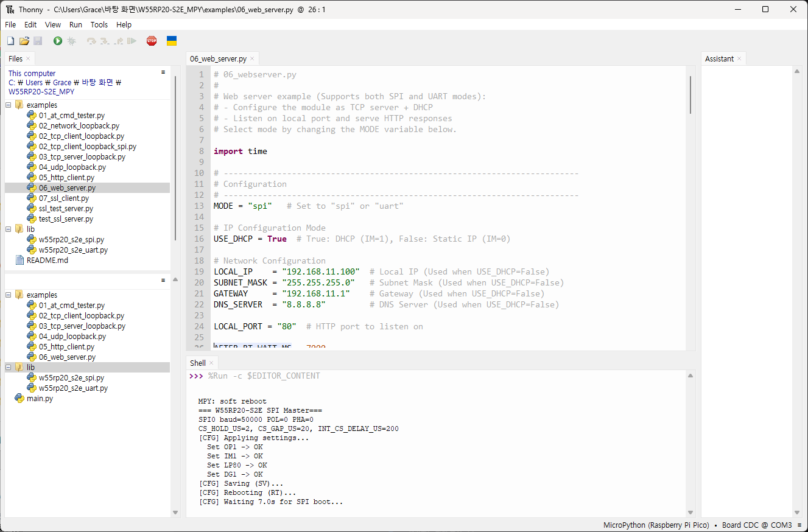Screen dimensions: 808x532
Task: Collapse the examples folder in device pane
Action: pos(9,295)
